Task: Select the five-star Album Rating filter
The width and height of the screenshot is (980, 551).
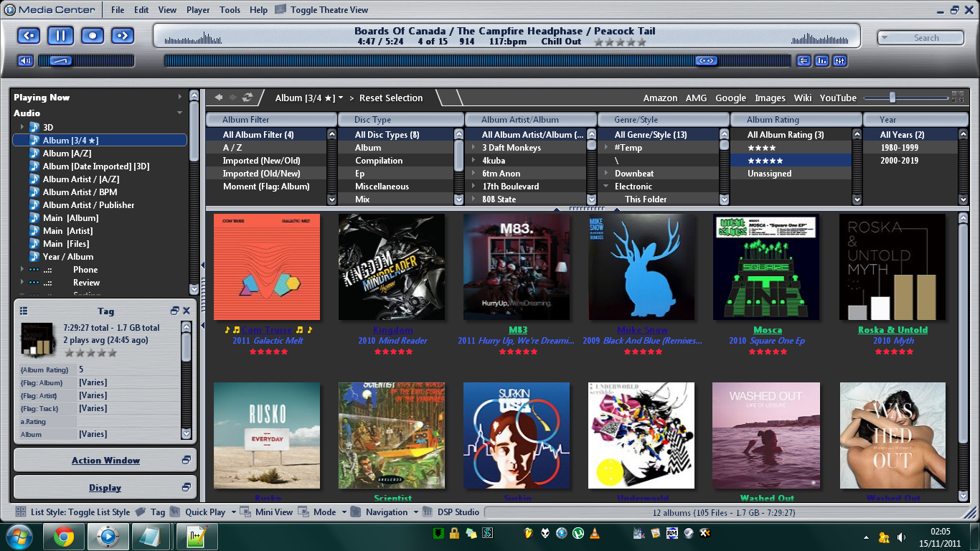Action: pyautogui.click(x=791, y=161)
